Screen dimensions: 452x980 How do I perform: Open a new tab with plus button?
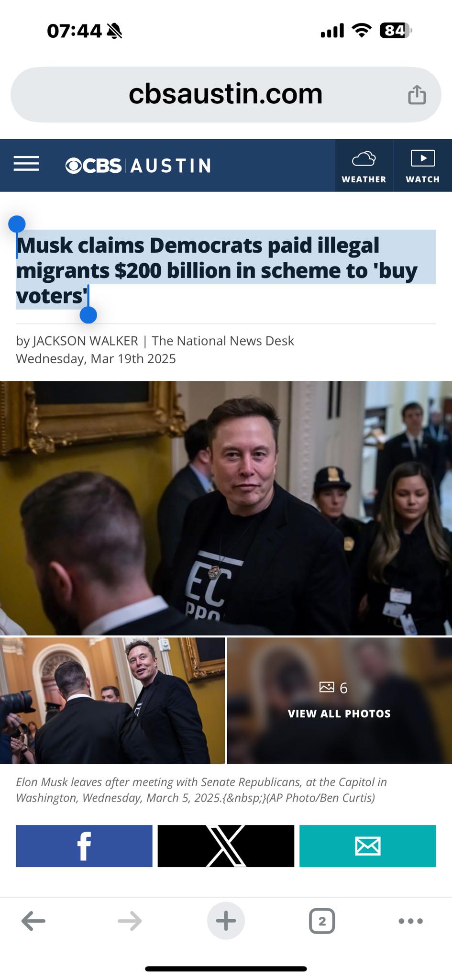[226, 921]
